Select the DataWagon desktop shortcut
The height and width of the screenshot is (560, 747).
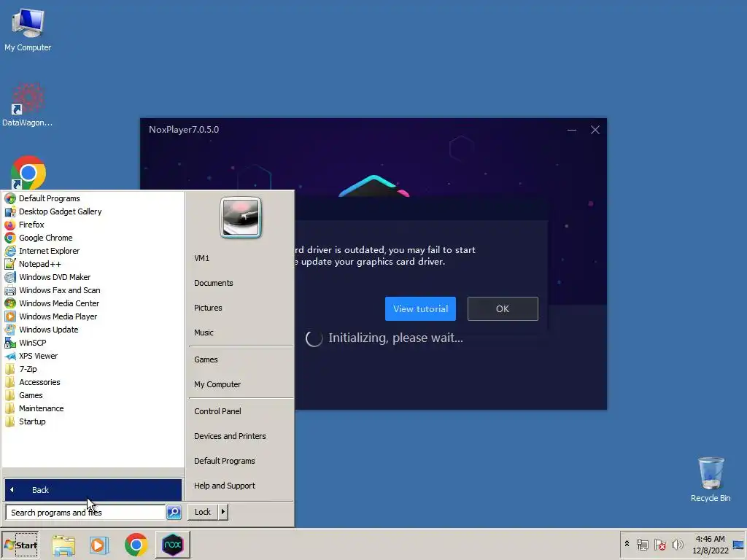coord(28,105)
